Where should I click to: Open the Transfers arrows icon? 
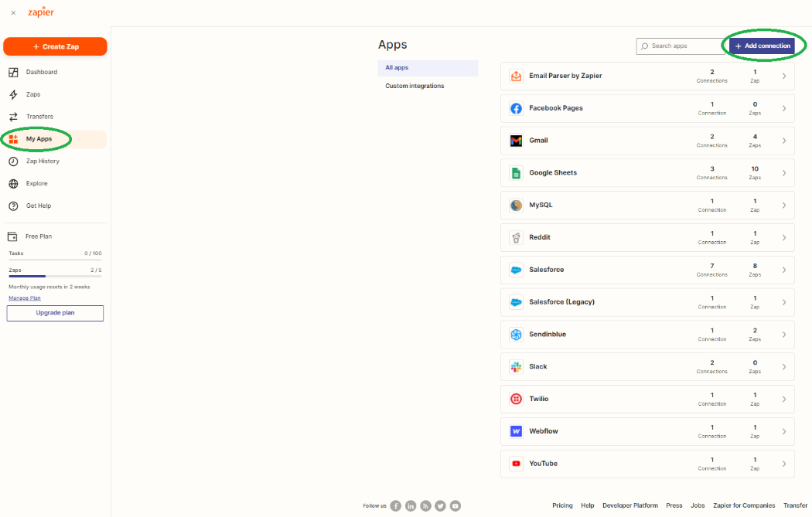13,117
